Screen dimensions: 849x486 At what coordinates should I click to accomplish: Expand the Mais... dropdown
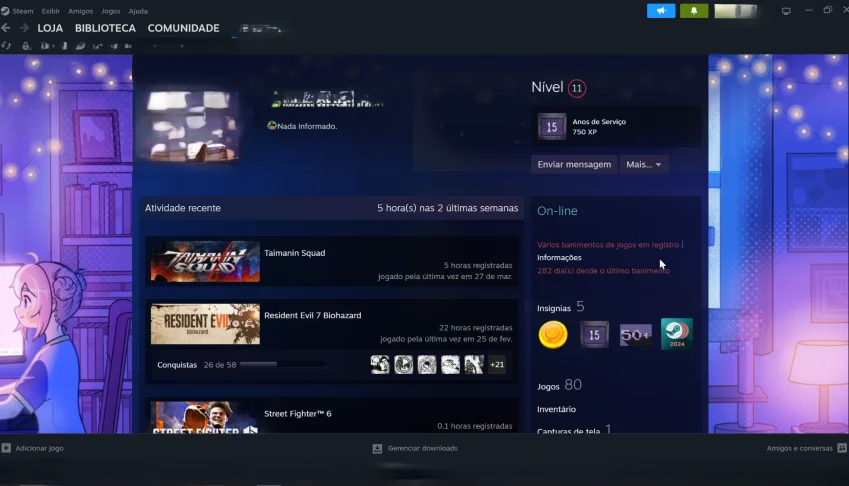(x=643, y=165)
